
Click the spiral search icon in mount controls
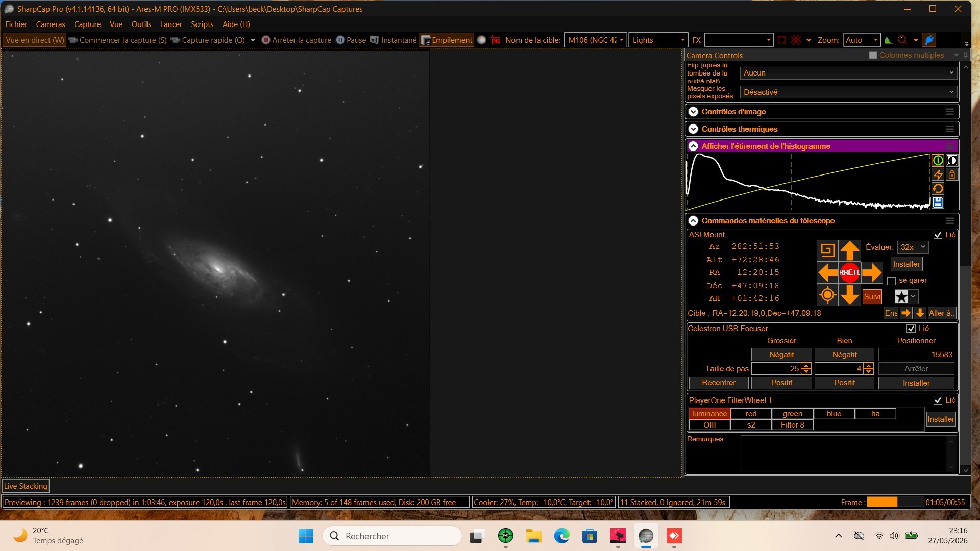827,251
